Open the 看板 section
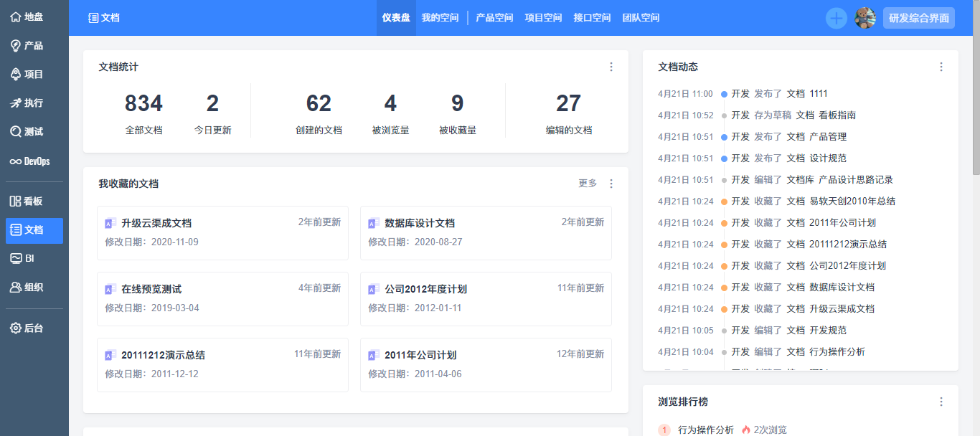 [x=29, y=201]
